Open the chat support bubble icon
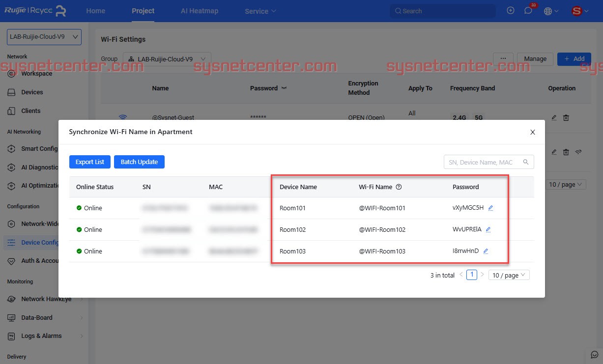This screenshot has width=603, height=364. pos(594,354)
